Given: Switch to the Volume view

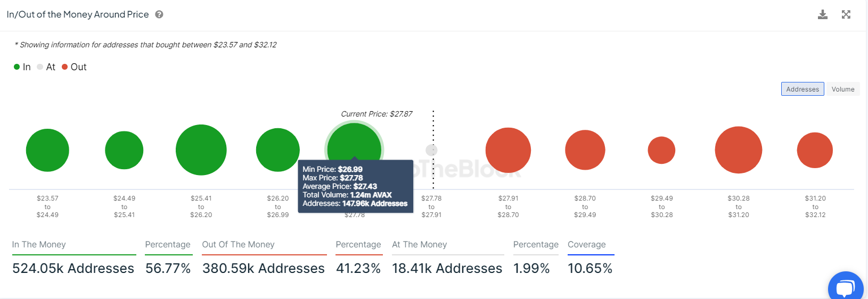Looking at the screenshot, I should click(x=843, y=89).
